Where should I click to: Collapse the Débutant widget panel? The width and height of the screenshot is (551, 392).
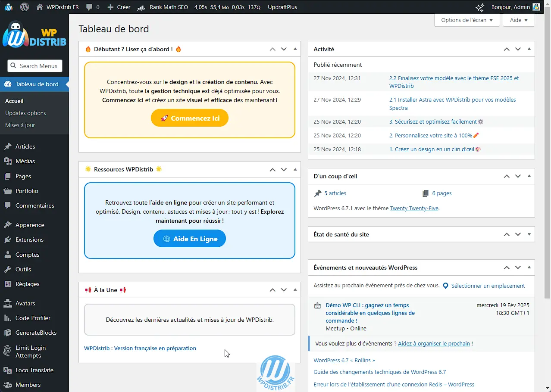tap(295, 49)
